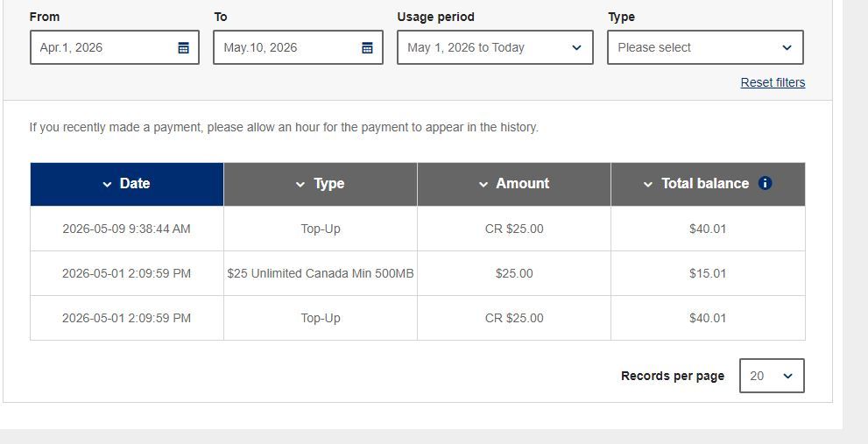
Task: Click the Reset filters link
Action: pyautogui.click(x=773, y=82)
